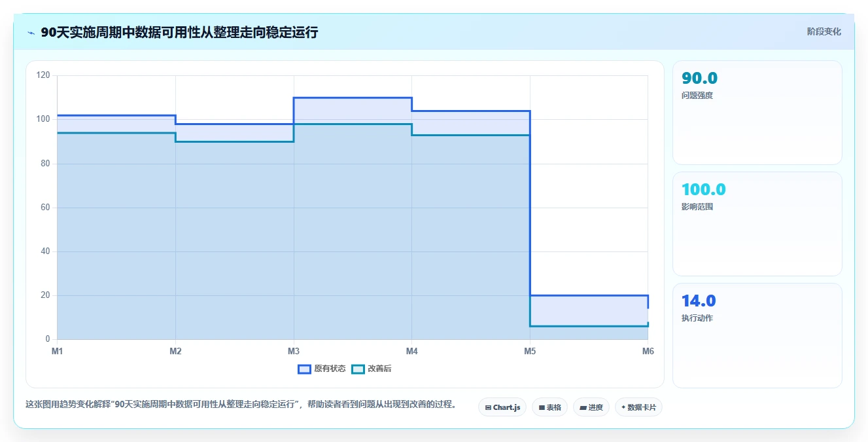Click the description sentence below the chart

point(241,405)
